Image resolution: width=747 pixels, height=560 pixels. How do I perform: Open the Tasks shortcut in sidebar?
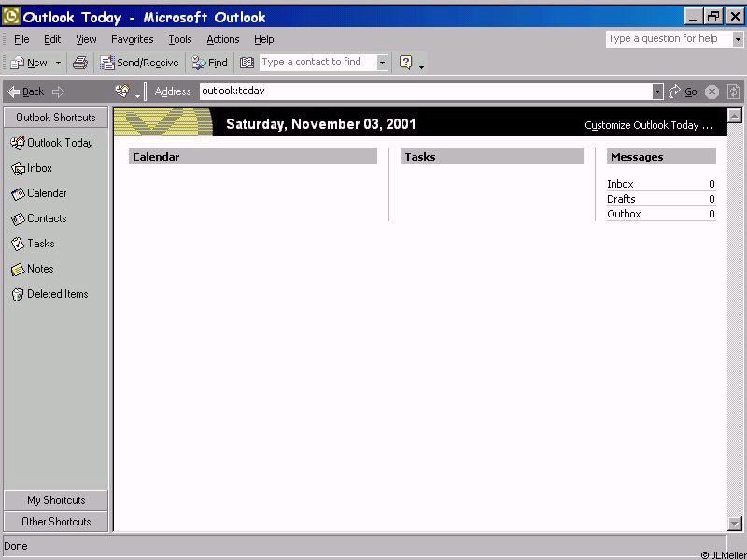(33, 244)
